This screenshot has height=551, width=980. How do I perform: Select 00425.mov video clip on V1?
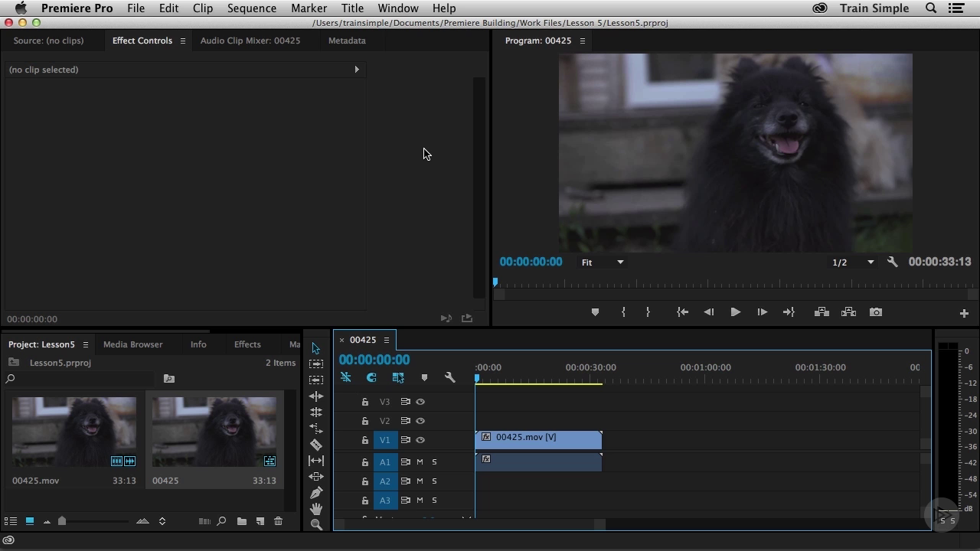point(538,439)
